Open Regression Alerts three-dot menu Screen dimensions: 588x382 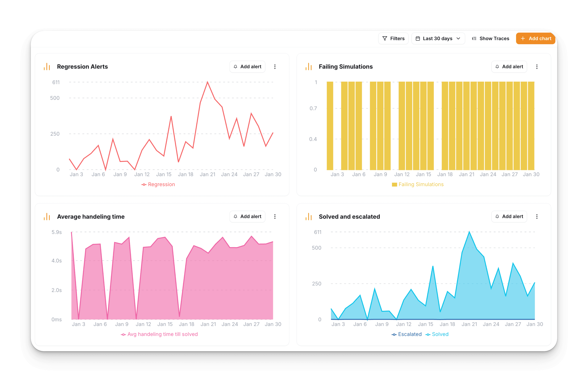pos(275,67)
